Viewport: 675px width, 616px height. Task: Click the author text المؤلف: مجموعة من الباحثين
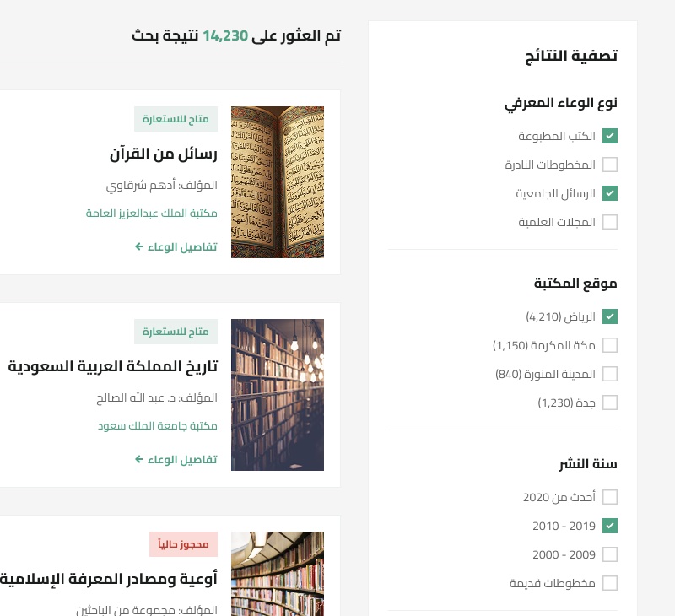(147, 610)
